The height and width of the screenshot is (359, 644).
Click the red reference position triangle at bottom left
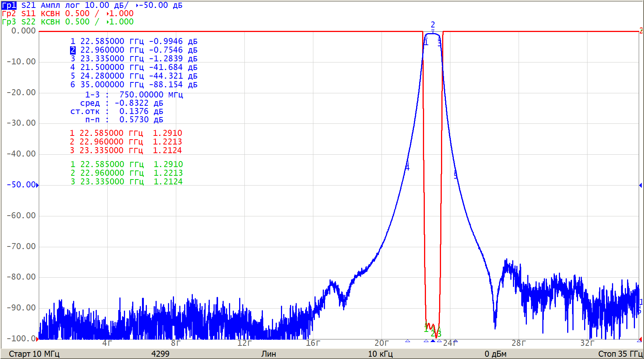pyautogui.click(x=37, y=339)
